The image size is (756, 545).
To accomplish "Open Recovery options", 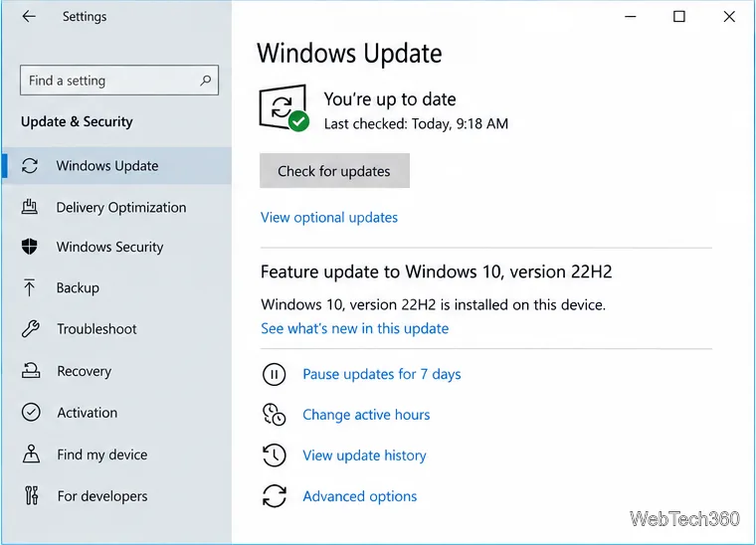I will (116, 371).
